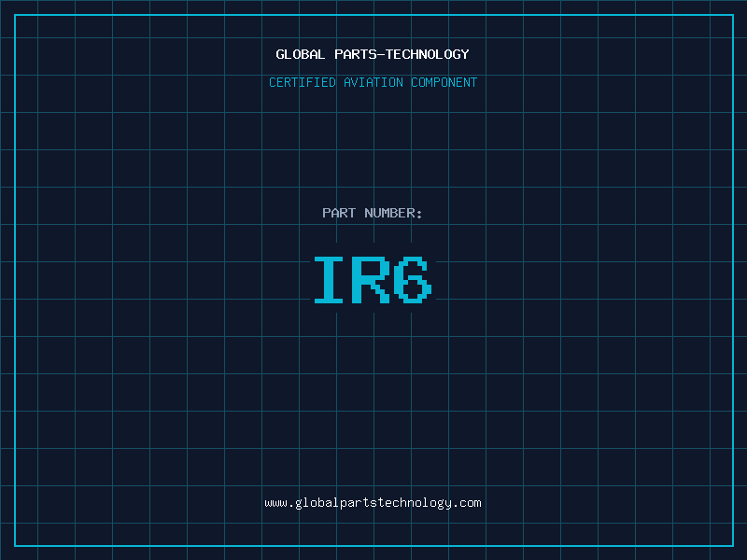Screen dimensions: 747x560
Task: Click the word GLOBAL in the header
Action: [301, 54]
